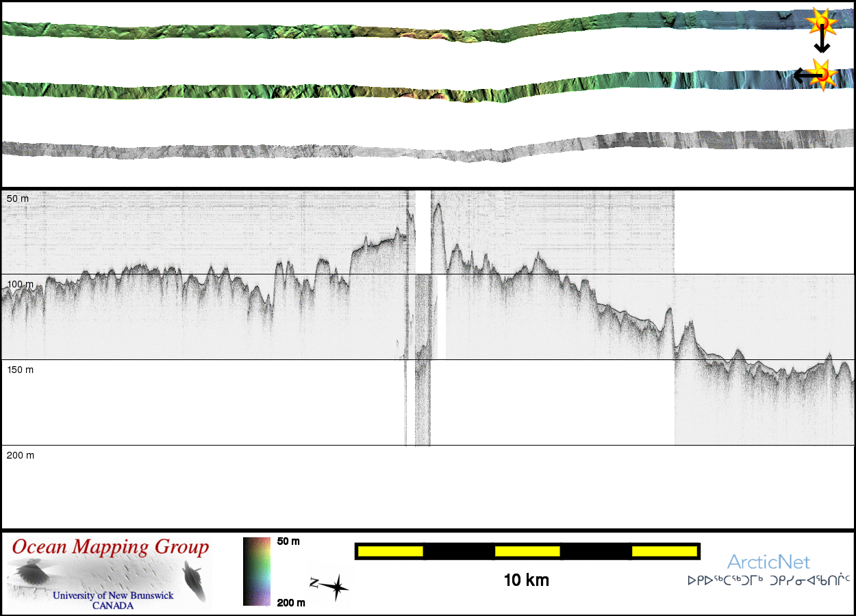Image resolution: width=856 pixels, height=616 pixels.
Task: Click the left aircraft silhouette in the logo
Action: 31,572
